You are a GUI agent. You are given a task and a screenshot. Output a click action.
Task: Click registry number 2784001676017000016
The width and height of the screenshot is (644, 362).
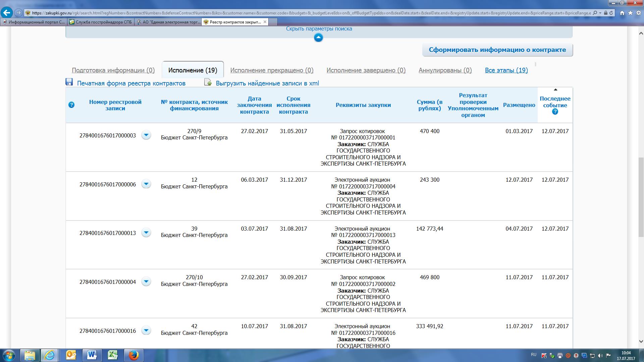(x=108, y=331)
